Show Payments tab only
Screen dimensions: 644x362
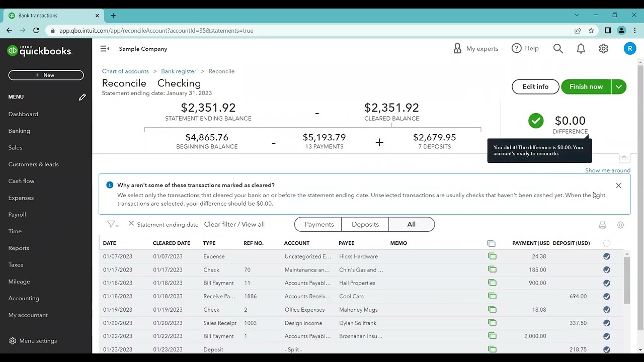(x=319, y=224)
